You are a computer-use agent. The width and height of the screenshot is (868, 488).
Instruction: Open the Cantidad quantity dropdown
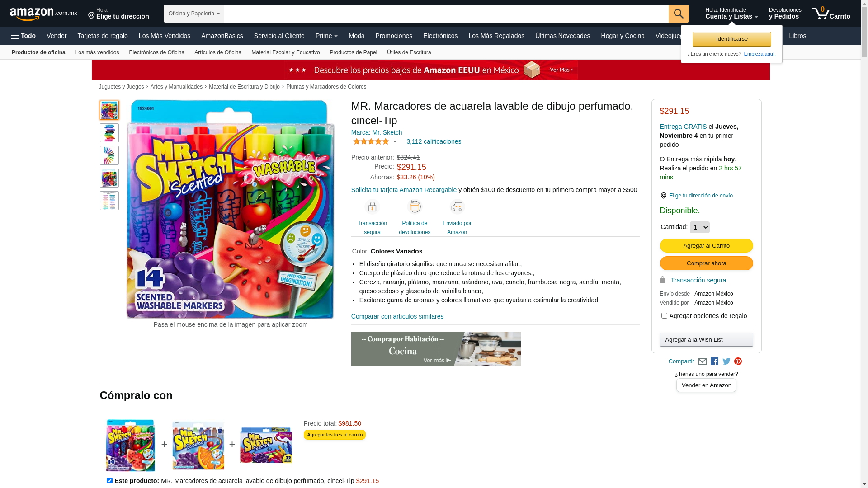(699, 227)
